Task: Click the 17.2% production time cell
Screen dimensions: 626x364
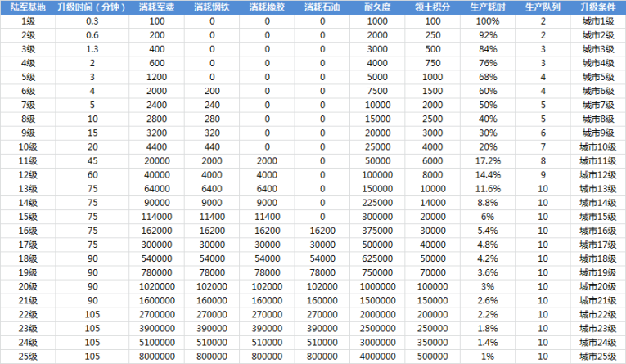Action: (488, 160)
